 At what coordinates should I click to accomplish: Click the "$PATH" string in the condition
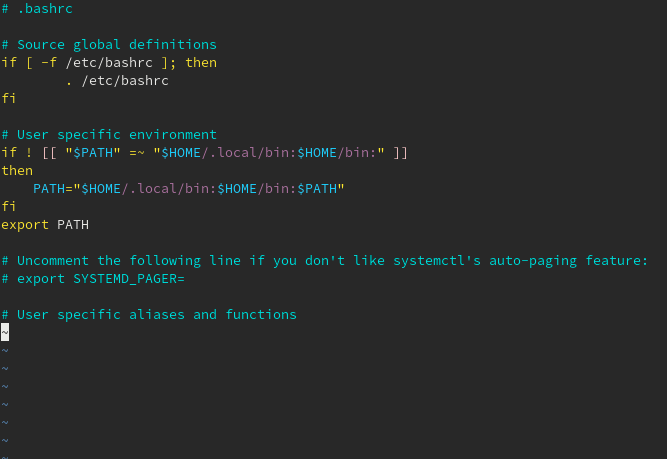[93, 153]
